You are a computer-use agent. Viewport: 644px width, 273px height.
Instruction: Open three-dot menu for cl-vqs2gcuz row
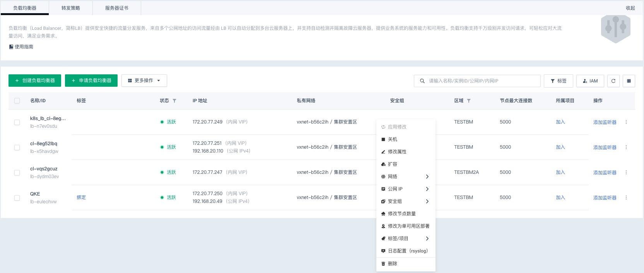click(626, 172)
